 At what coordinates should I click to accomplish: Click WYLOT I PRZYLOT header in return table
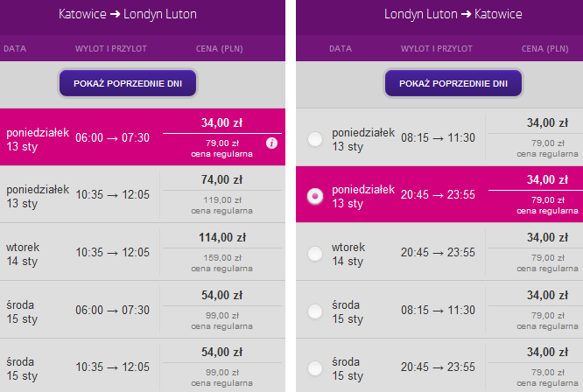pyautogui.click(x=438, y=48)
